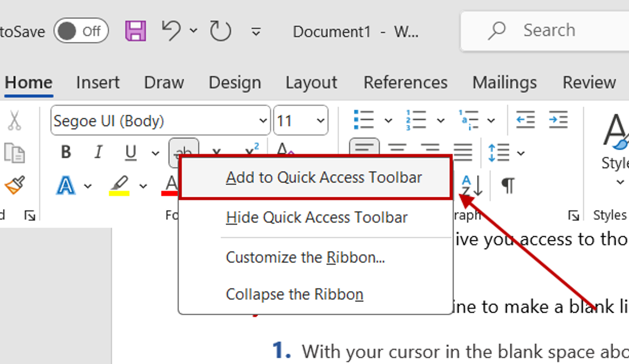Viewport: 629px width, 364px height.
Task: Toggle Underline formatting
Action: pyautogui.click(x=131, y=153)
